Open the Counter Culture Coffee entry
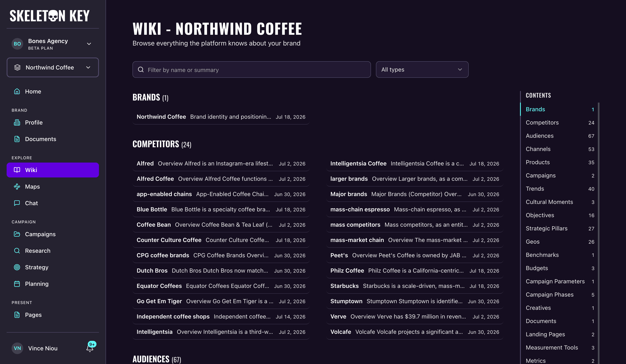This screenshot has width=626, height=364. (221, 240)
